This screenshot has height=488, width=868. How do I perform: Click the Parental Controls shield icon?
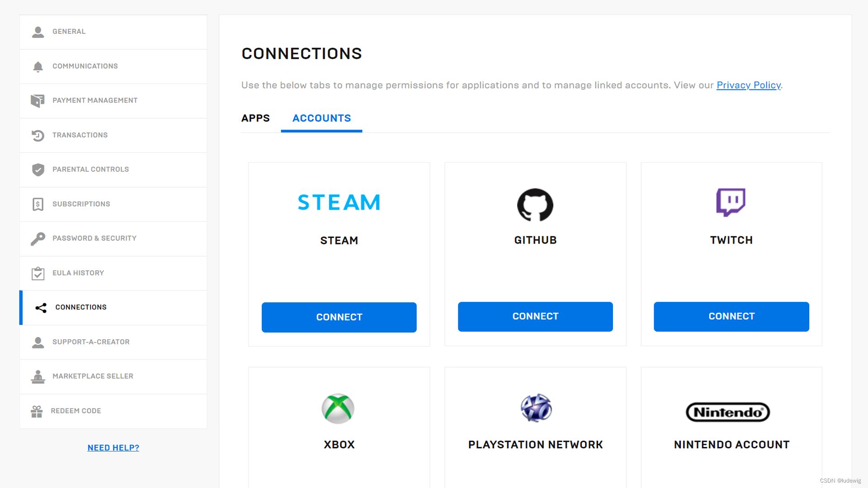click(38, 169)
